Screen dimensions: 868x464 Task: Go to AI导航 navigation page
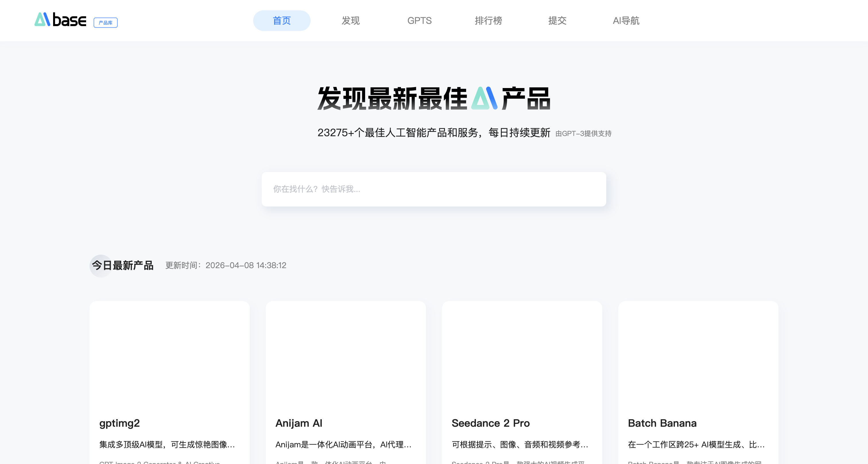626,21
